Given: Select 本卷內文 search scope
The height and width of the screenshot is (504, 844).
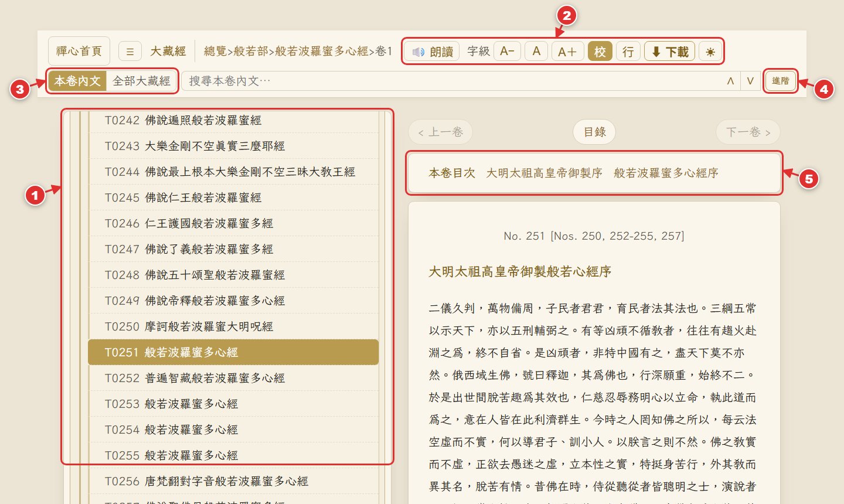Looking at the screenshot, I should coord(77,81).
